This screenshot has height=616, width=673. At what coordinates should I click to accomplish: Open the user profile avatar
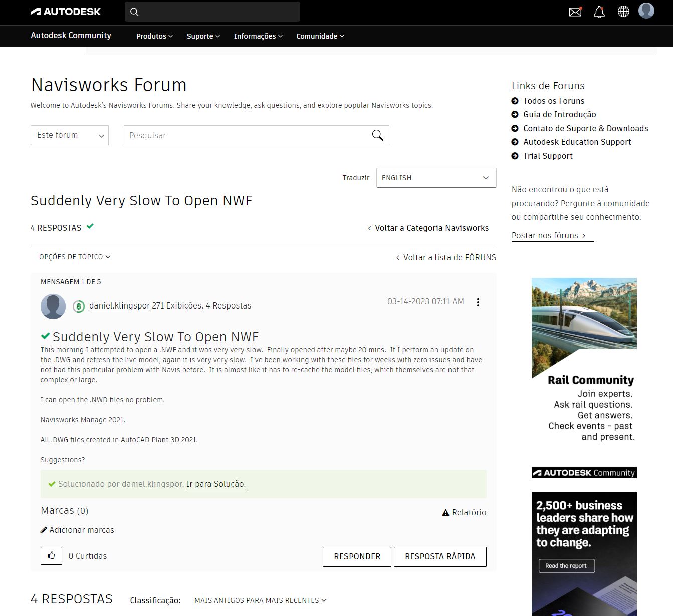(646, 11)
